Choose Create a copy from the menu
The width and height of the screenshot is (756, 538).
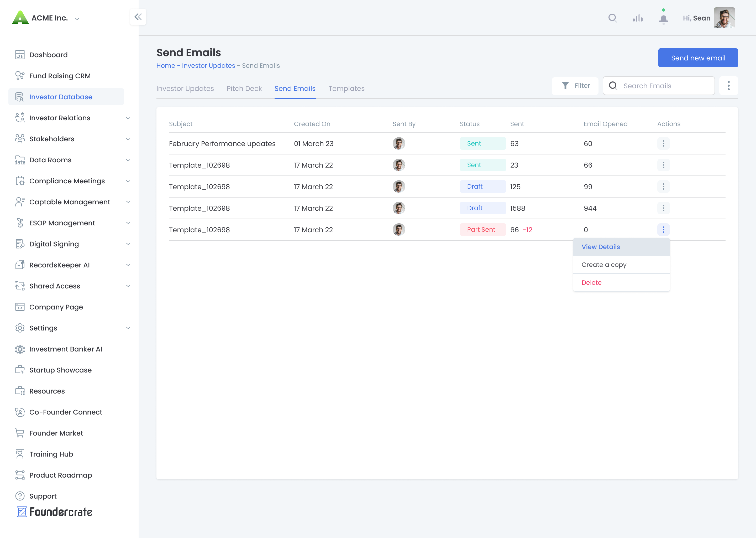(x=621, y=265)
